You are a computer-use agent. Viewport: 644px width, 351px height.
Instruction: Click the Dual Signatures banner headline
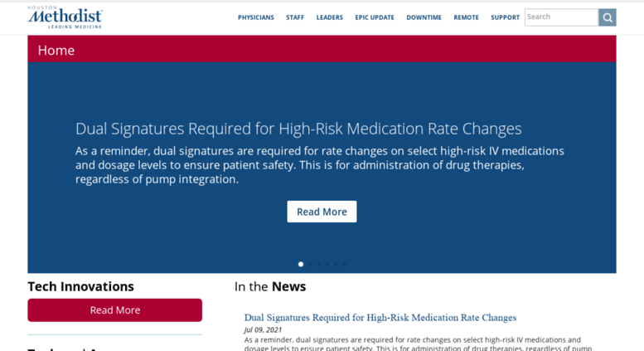pos(298,129)
